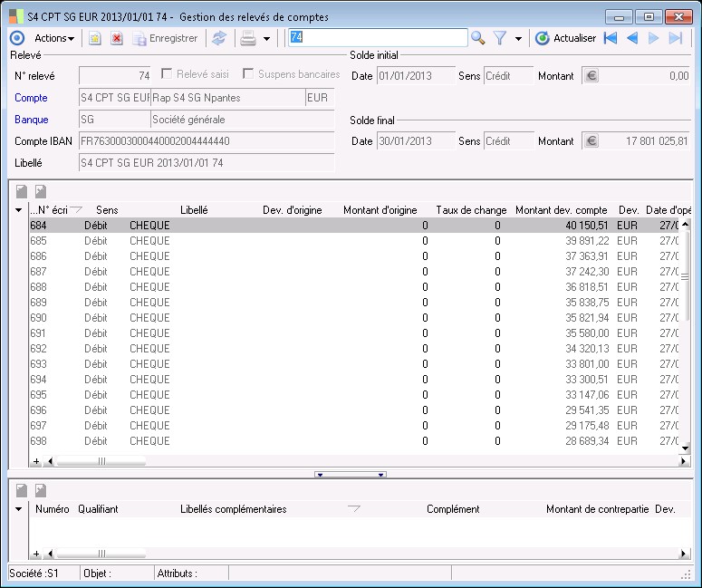702x588 pixels.
Task: Toggle the Suspens bancaires checkbox
Action: (249, 74)
